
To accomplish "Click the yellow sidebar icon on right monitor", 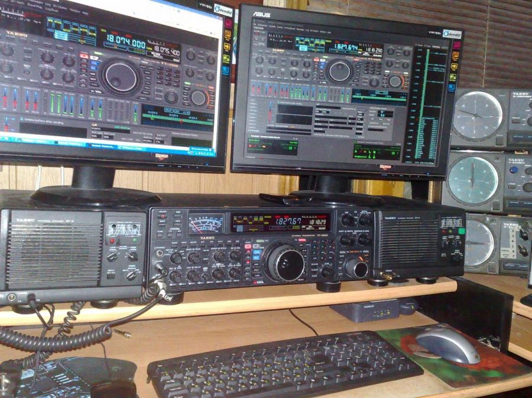I will pyautogui.click(x=455, y=67).
